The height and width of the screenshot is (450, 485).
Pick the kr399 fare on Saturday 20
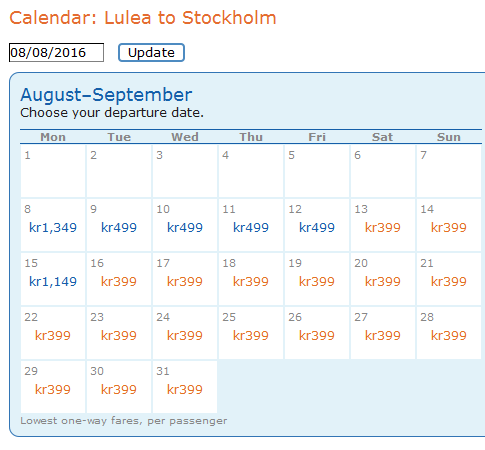coord(383,282)
